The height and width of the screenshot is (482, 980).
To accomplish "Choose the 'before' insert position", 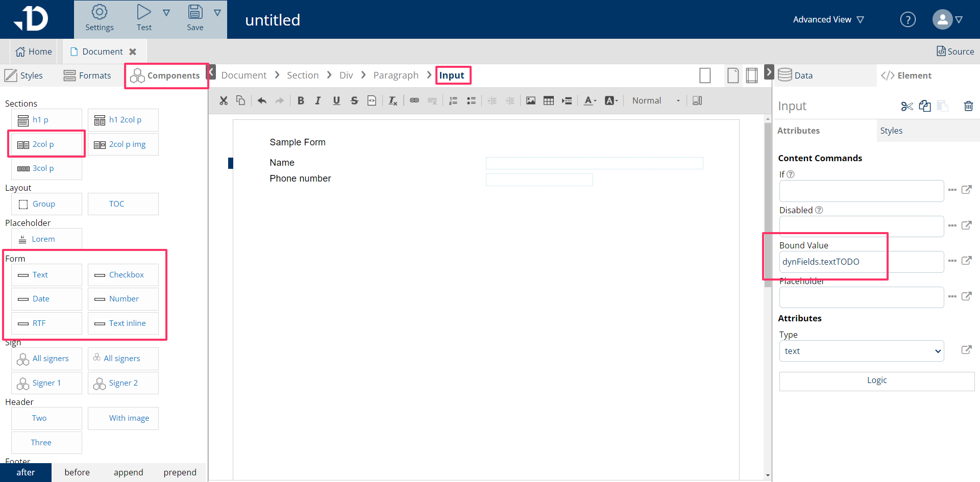I will (x=77, y=472).
